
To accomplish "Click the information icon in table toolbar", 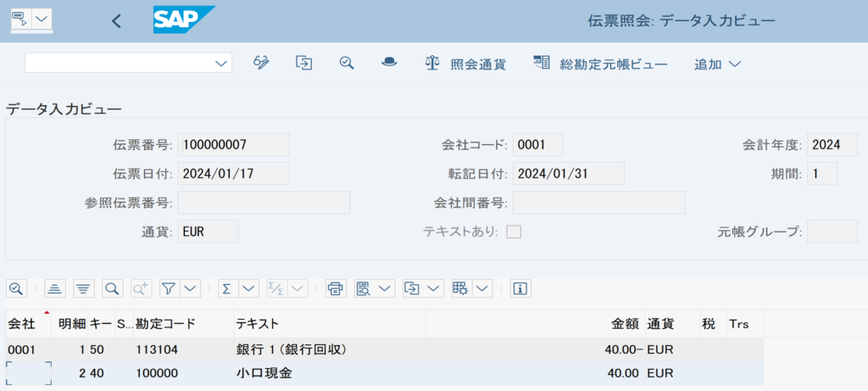I will click(x=520, y=288).
